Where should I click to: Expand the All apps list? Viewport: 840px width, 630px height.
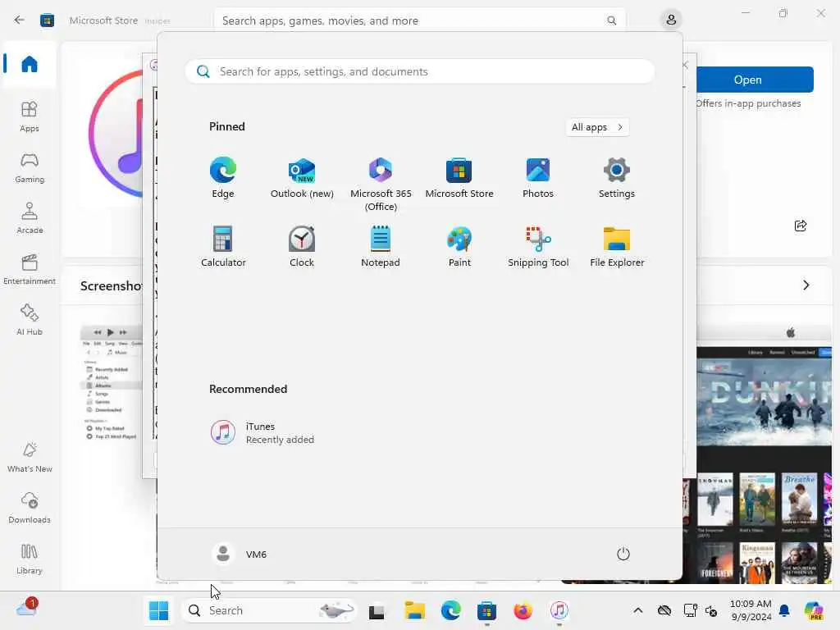click(597, 127)
